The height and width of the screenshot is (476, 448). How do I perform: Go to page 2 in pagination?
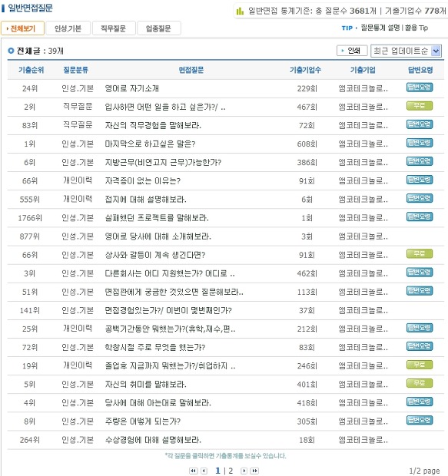tap(231, 471)
